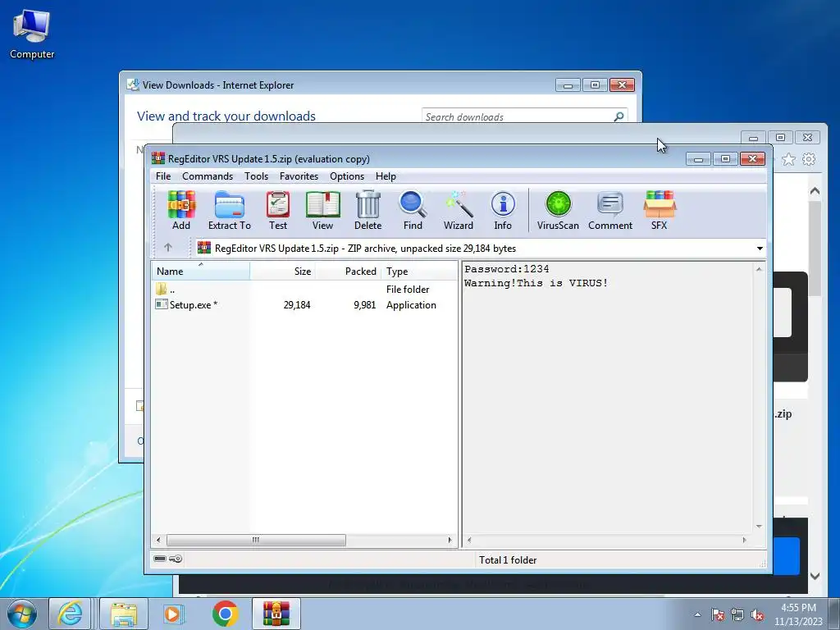
Task: Open the Commands menu
Action: 208,176
